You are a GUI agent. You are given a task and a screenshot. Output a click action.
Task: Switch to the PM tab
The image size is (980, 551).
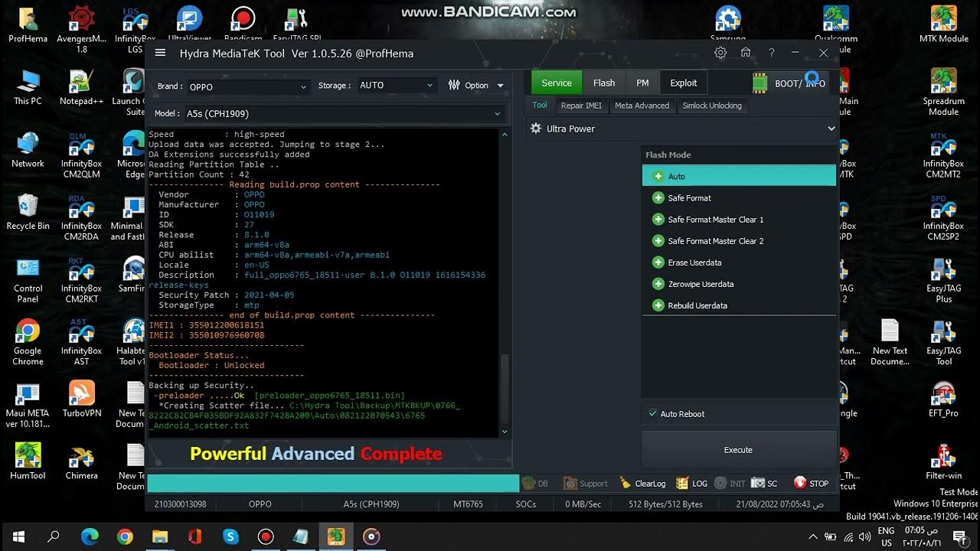(x=642, y=83)
